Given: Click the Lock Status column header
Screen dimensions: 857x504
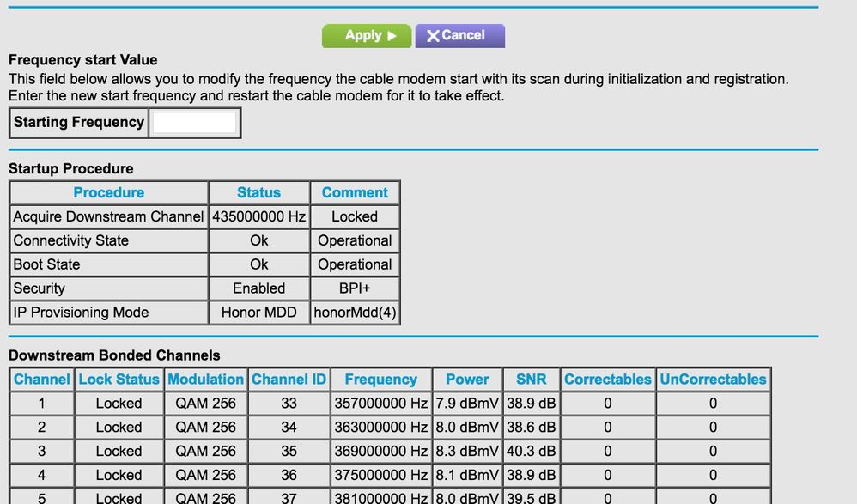Looking at the screenshot, I should point(119,380).
